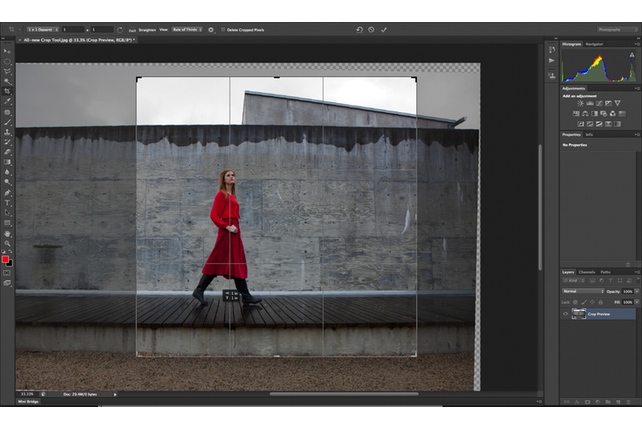Open the Opacity slider arrow
Screen dimensions: 642x428
tap(637, 291)
